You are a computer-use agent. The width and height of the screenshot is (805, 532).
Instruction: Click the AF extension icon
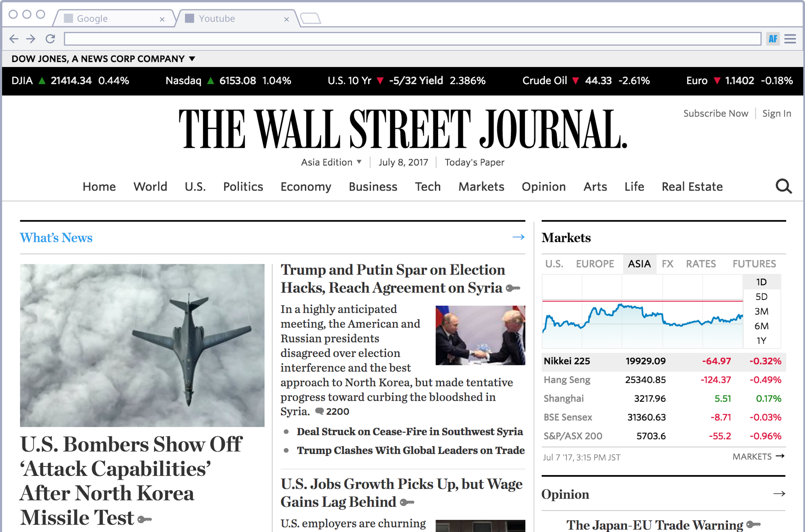(773, 39)
